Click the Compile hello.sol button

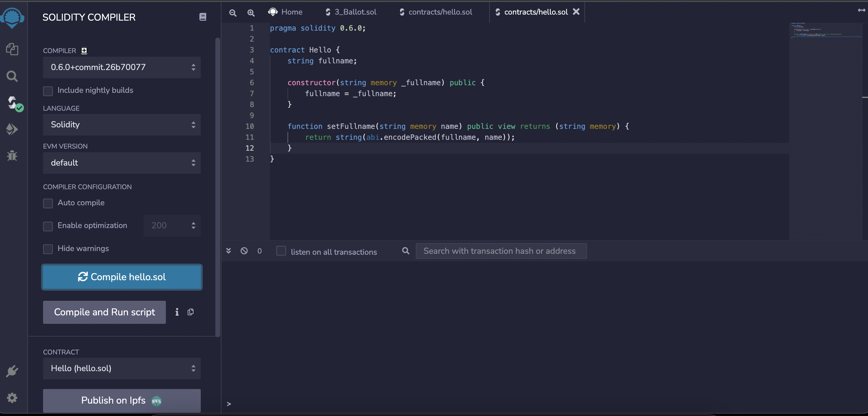tap(122, 277)
